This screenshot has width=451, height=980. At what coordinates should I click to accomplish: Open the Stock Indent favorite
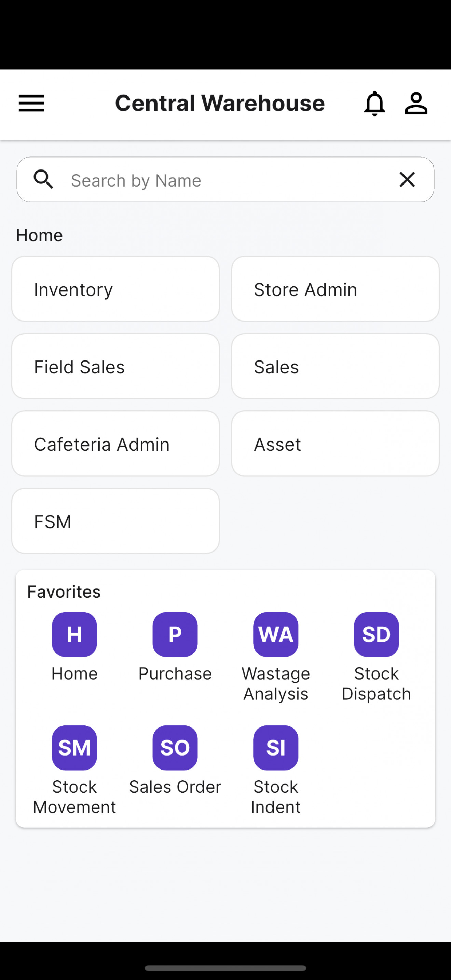coord(276,748)
